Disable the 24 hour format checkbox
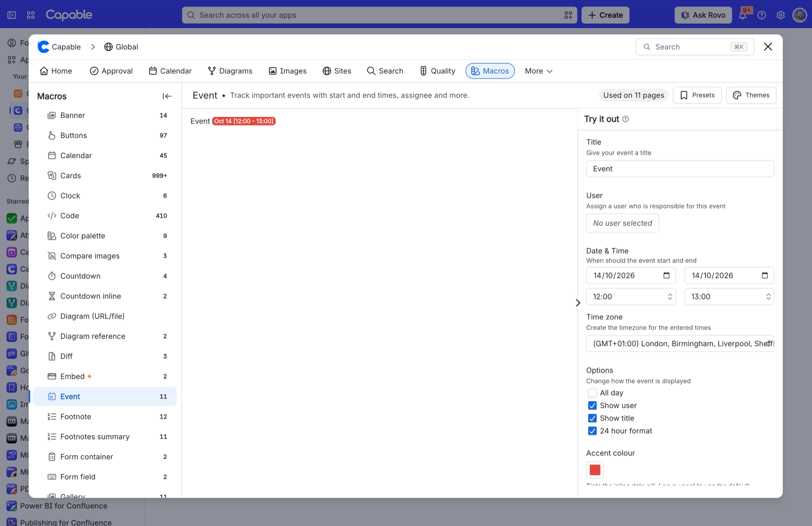812x526 pixels. click(x=592, y=431)
